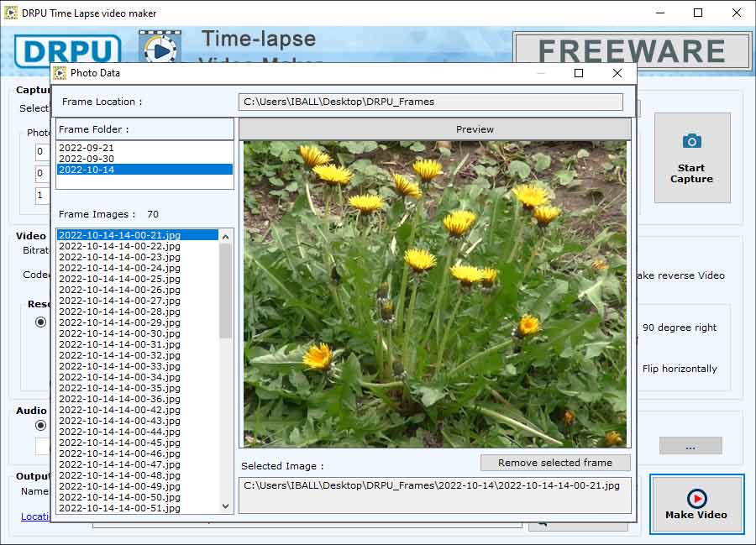The height and width of the screenshot is (545, 756).
Task: Click the play icon on Make Video
Action: (696, 498)
